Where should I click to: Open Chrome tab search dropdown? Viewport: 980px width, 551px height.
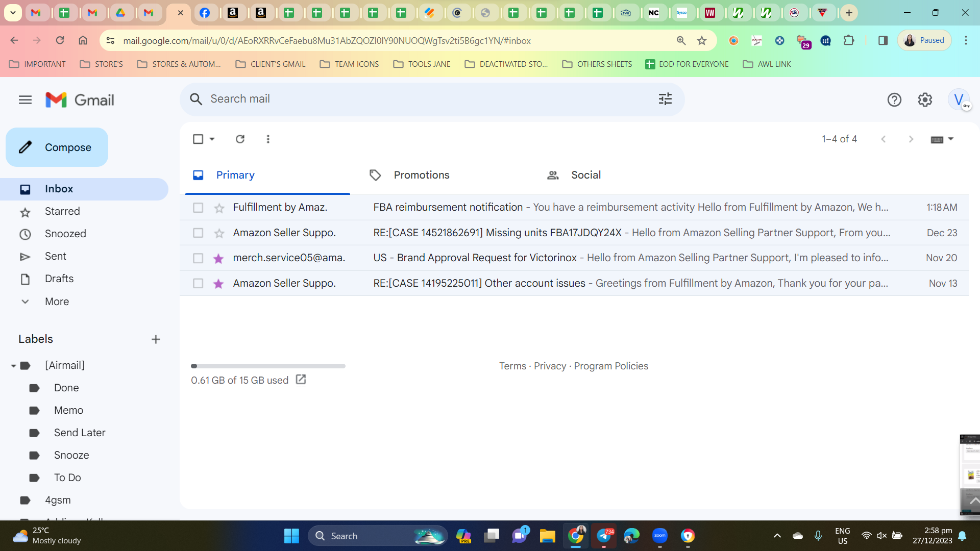pyautogui.click(x=13, y=13)
